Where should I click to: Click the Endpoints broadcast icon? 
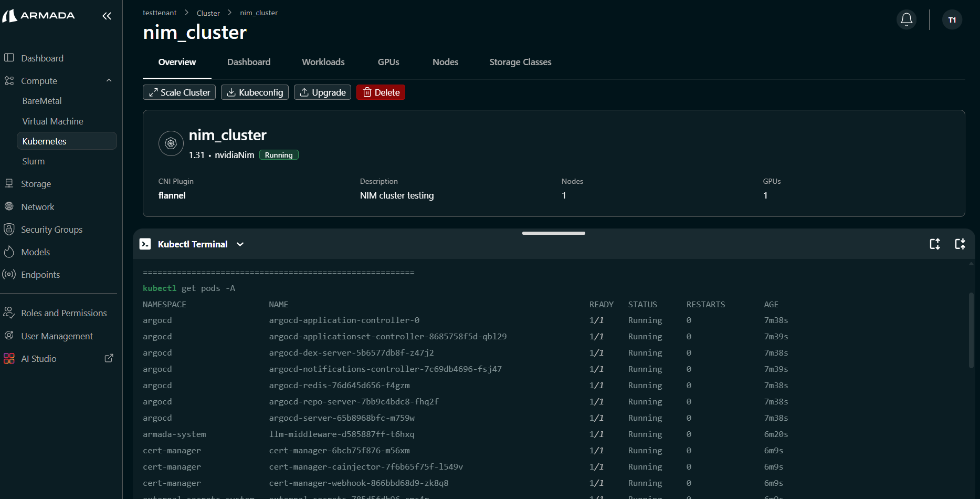coord(9,274)
